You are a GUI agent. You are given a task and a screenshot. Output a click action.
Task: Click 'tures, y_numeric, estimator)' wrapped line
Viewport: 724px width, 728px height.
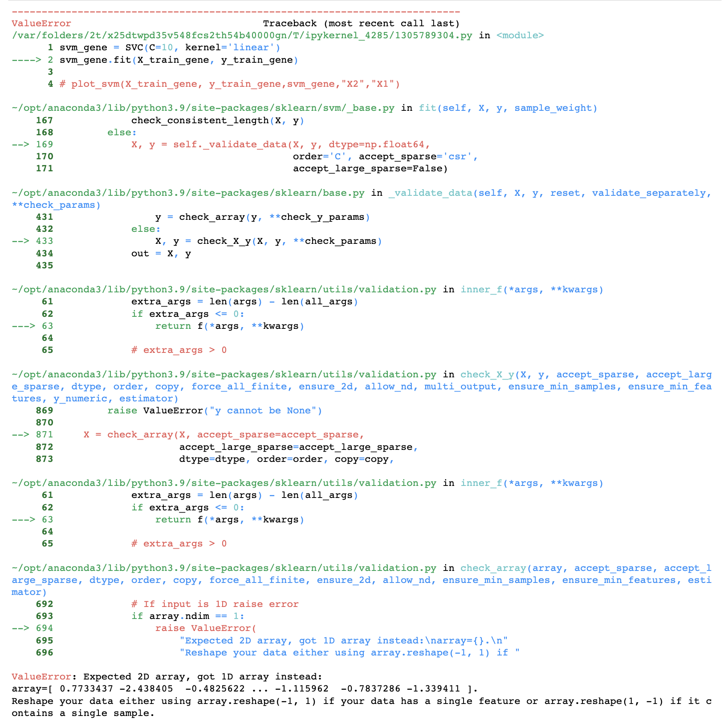95,399
